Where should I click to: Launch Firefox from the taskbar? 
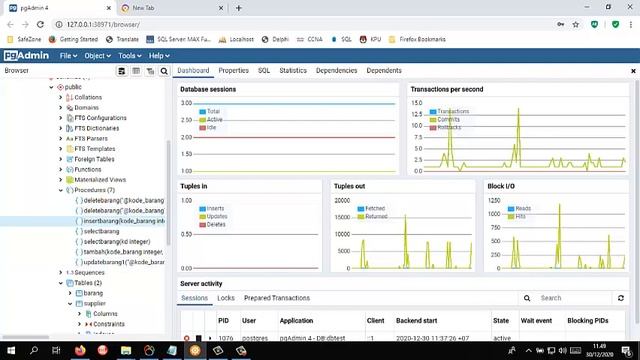(80, 350)
